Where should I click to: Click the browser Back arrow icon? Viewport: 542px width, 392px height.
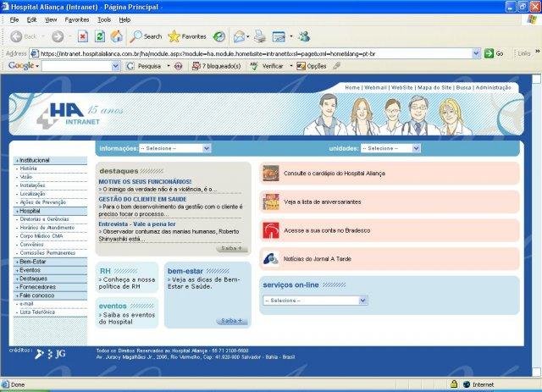16,36
